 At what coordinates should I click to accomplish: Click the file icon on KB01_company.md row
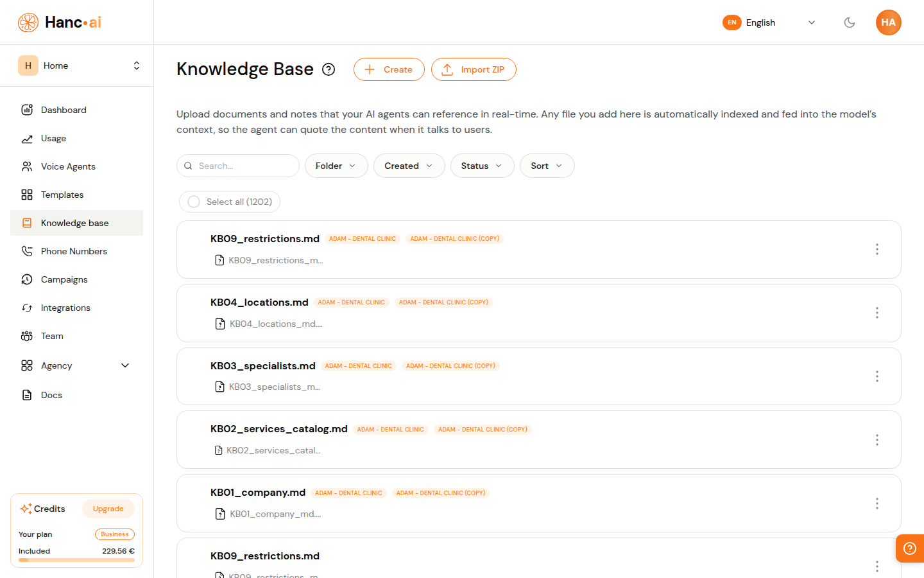[220, 514]
